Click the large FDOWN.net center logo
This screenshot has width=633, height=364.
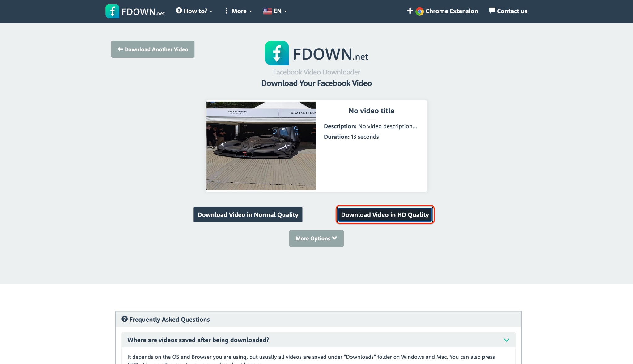(x=316, y=53)
